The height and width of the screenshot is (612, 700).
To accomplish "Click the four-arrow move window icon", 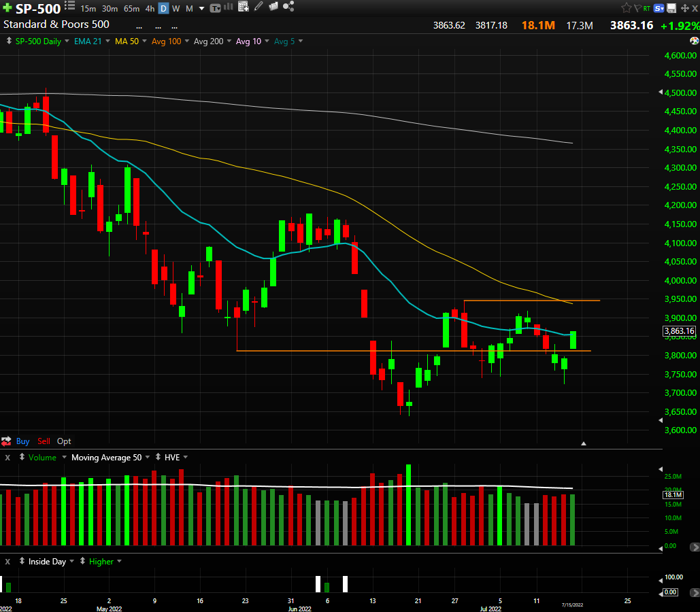I will point(684,8).
